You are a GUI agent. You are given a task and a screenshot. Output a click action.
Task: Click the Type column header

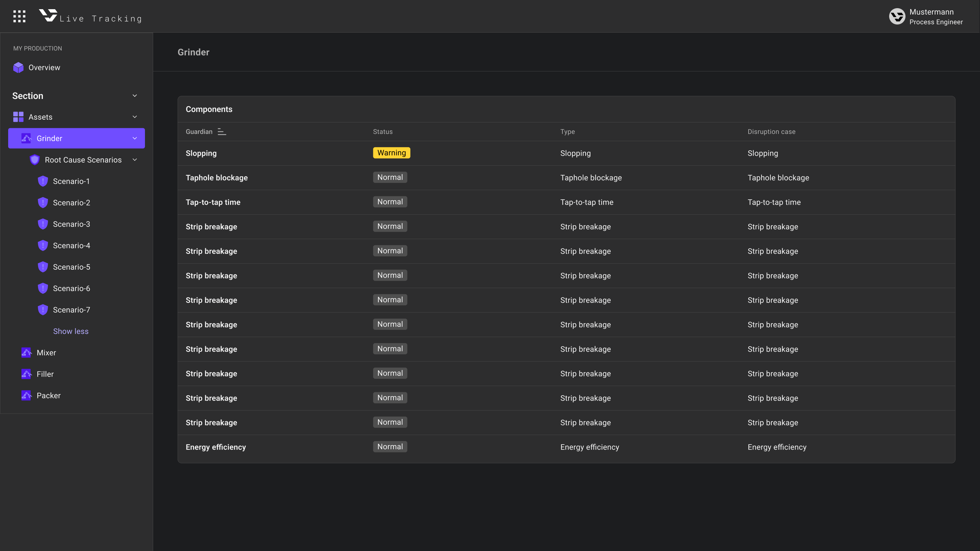[567, 132]
